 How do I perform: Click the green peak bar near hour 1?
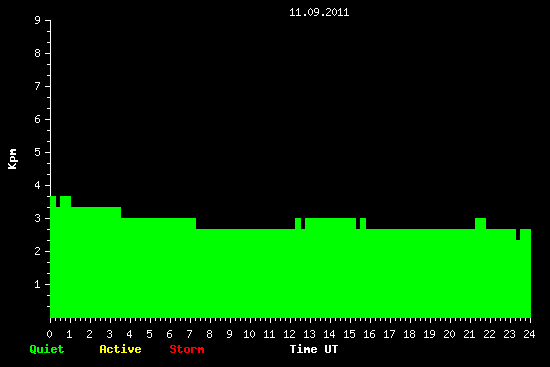coord(66,201)
